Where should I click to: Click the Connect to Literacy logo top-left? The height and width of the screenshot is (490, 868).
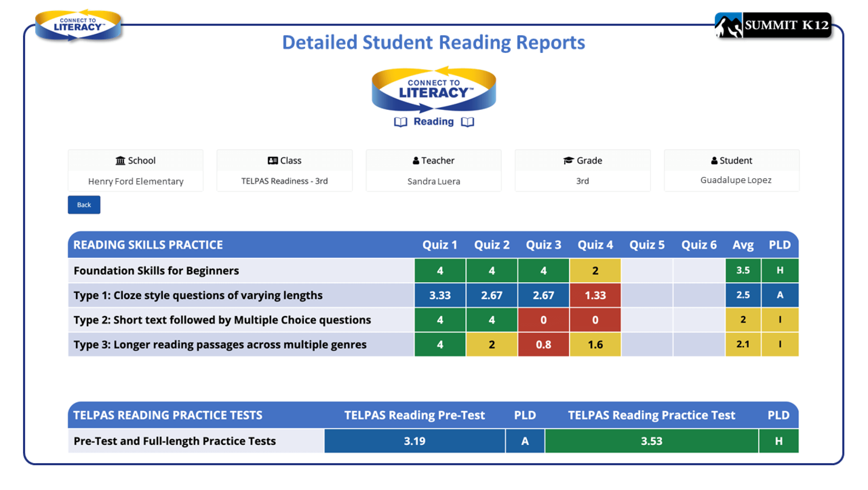point(78,25)
